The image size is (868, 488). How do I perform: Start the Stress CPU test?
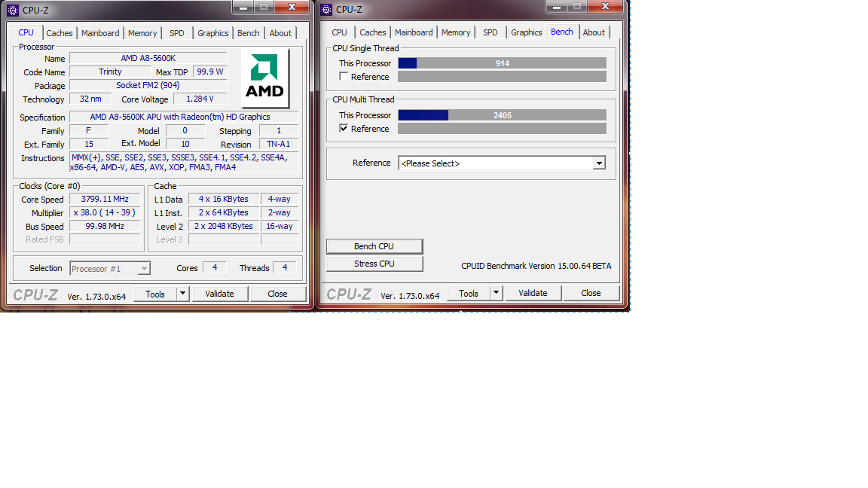point(374,264)
